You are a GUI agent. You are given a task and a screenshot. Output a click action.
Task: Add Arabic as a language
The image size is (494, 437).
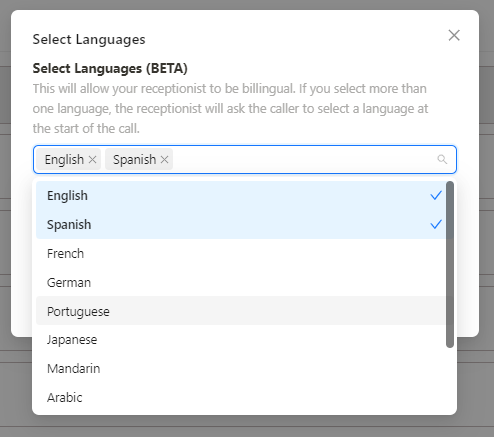point(241,397)
